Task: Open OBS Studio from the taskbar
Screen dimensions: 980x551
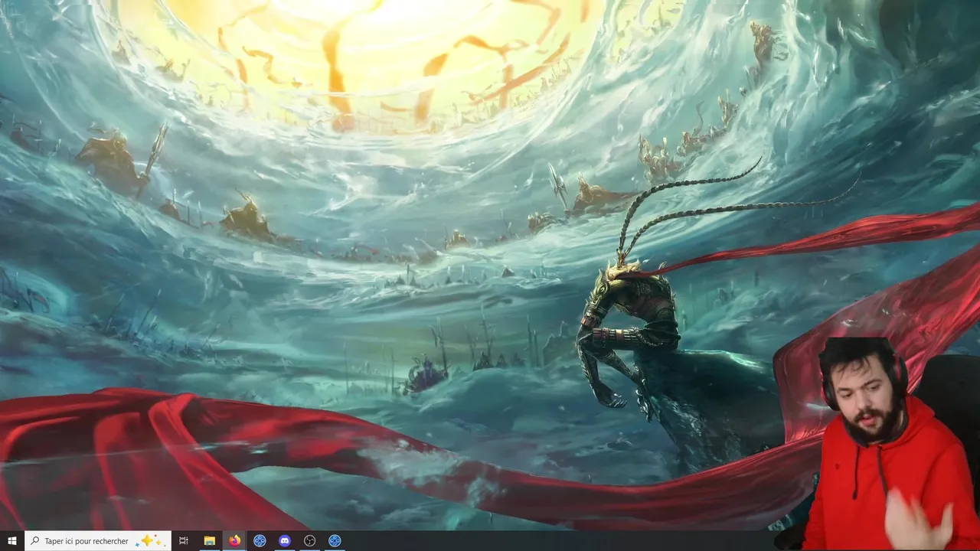Action: 309,541
